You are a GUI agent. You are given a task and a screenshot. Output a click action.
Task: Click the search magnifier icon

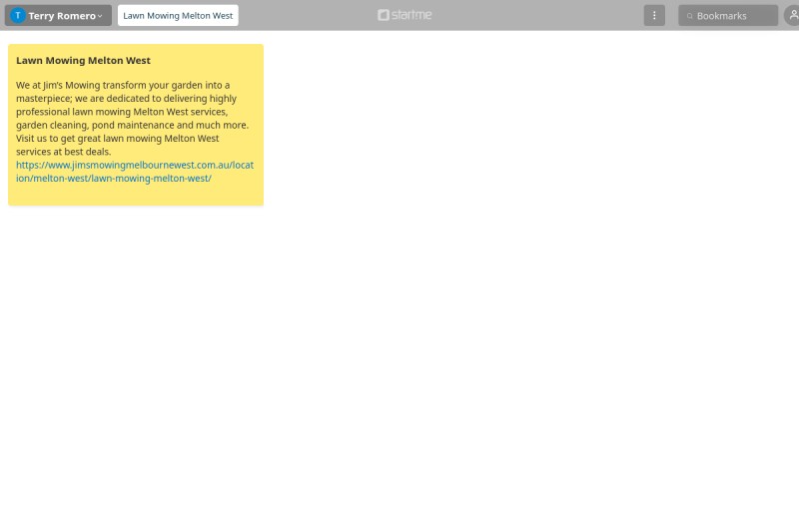689,16
